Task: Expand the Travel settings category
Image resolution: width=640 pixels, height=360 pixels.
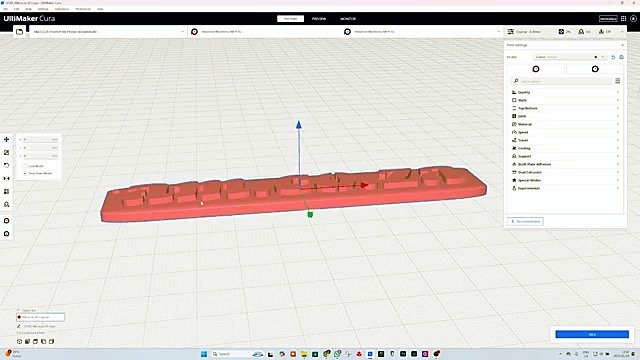Action: [x=565, y=140]
